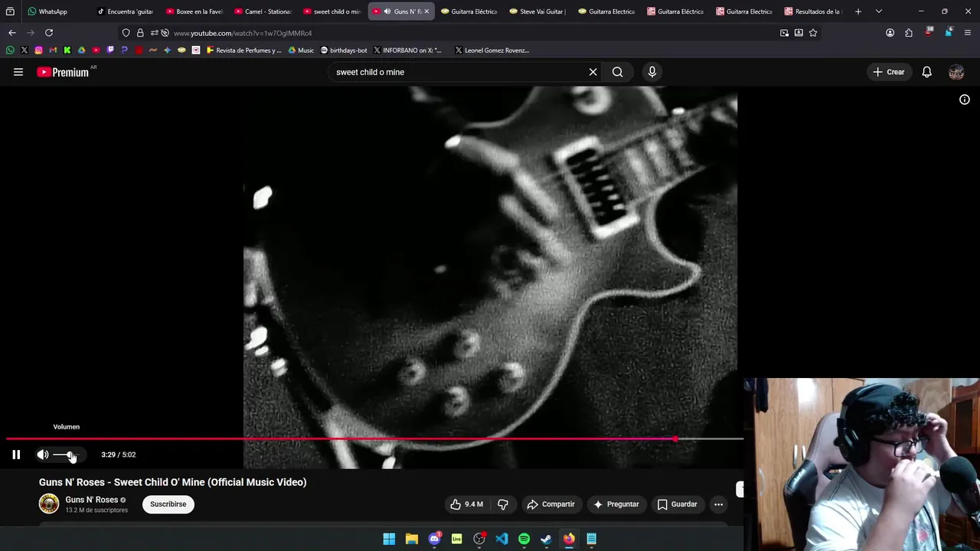Open the tracking protection shield icon

pos(126,33)
